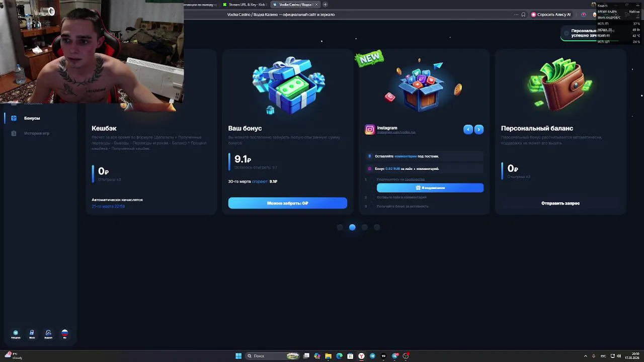Open the instagram.com/vodka.rus link

(x=396, y=132)
